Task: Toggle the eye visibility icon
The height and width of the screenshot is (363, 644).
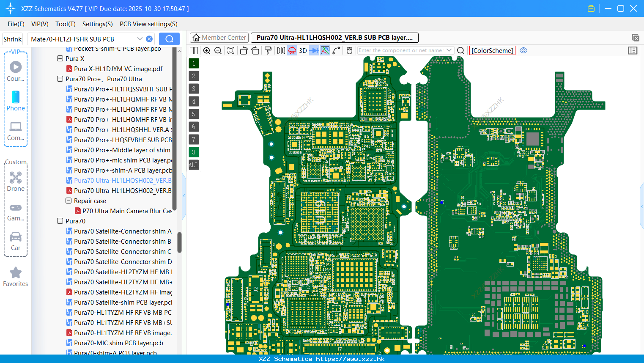Action: 523,50
